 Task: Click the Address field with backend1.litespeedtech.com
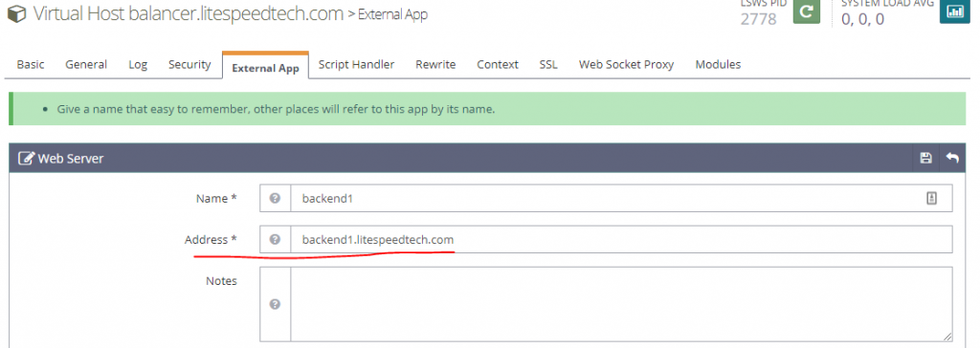[x=621, y=239]
